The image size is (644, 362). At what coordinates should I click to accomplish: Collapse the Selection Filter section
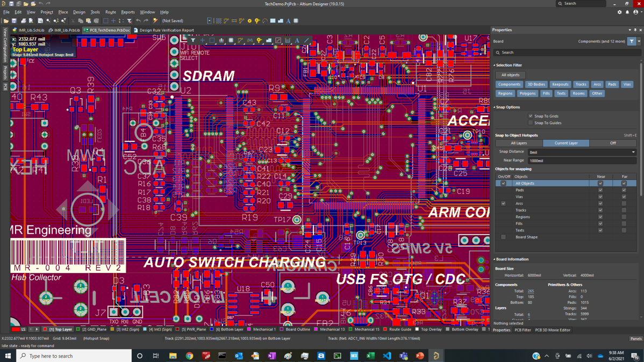495,65
